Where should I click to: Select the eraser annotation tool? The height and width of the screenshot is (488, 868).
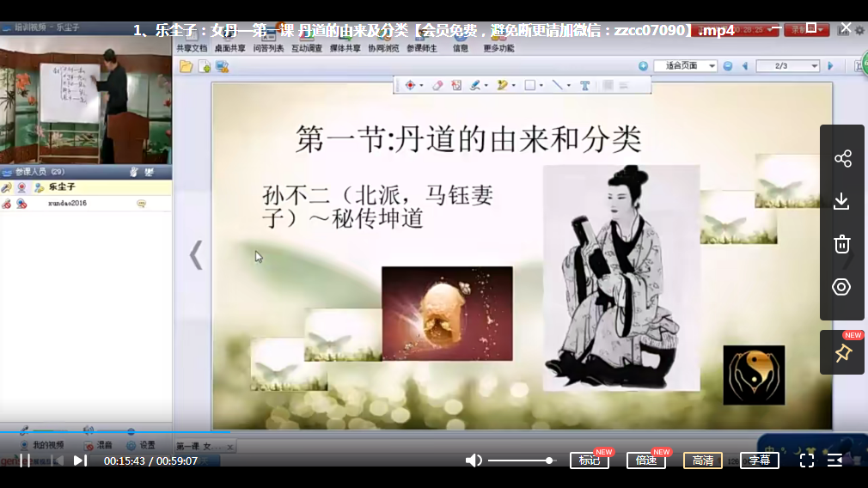coord(437,85)
